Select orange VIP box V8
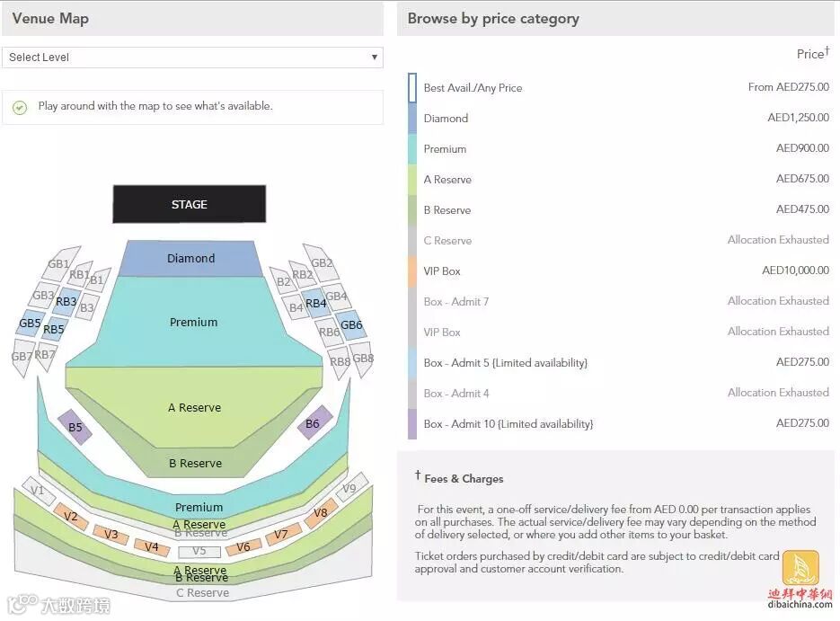Image resolution: width=840 pixels, height=621 pixels. pyautogui.click(x=321, y=513)
